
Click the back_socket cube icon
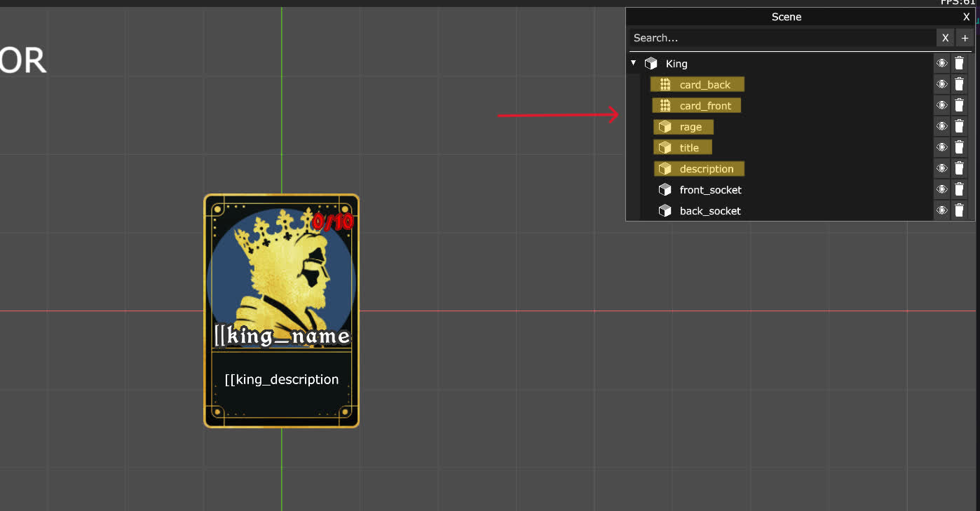point(665,211)
